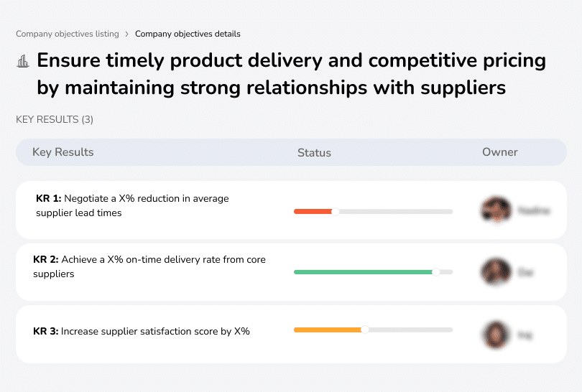Viewport: 582px width, 392px height.
Task: Open Company objectives listing breadcrumb link
Action: click(x=68, y=34)
